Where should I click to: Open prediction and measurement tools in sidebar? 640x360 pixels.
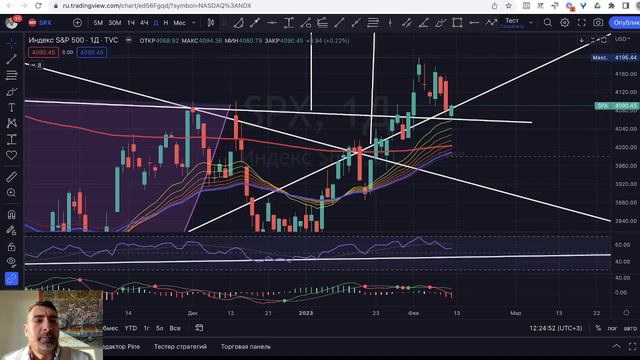[11, 140]
